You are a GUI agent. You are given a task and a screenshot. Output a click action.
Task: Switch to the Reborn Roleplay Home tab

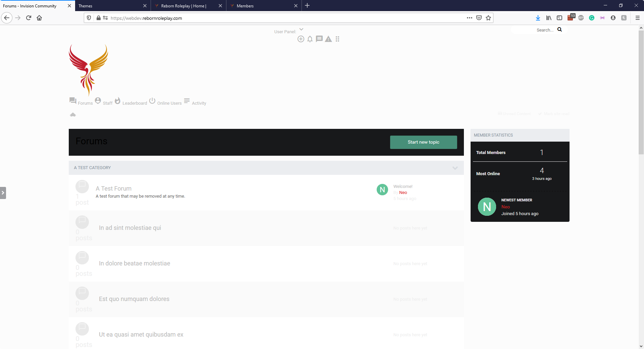coord(184,6)
